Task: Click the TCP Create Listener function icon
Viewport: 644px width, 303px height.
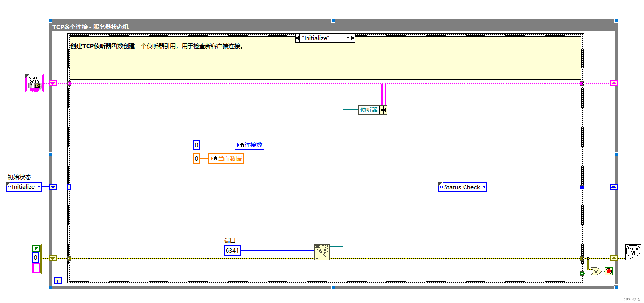Action: [x=322, y=252]
